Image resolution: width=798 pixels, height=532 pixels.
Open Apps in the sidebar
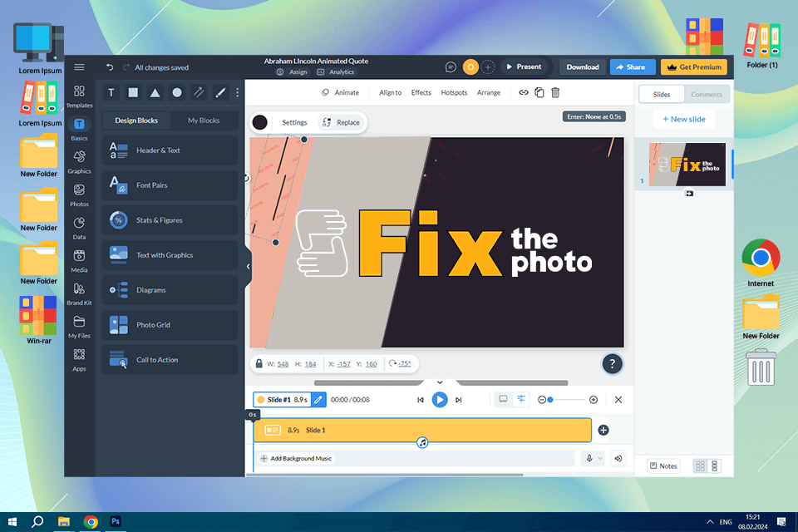point(79,359)
